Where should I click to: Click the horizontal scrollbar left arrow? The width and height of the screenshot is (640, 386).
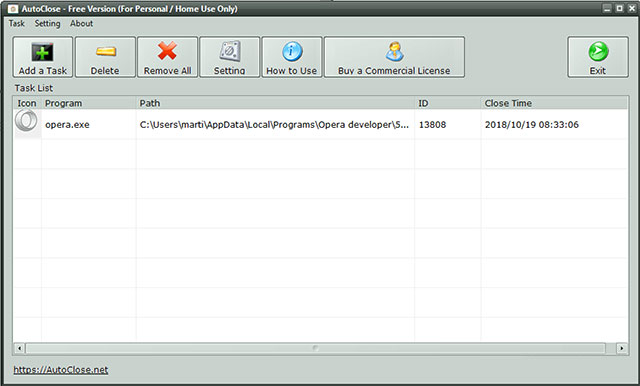(19, 348)
